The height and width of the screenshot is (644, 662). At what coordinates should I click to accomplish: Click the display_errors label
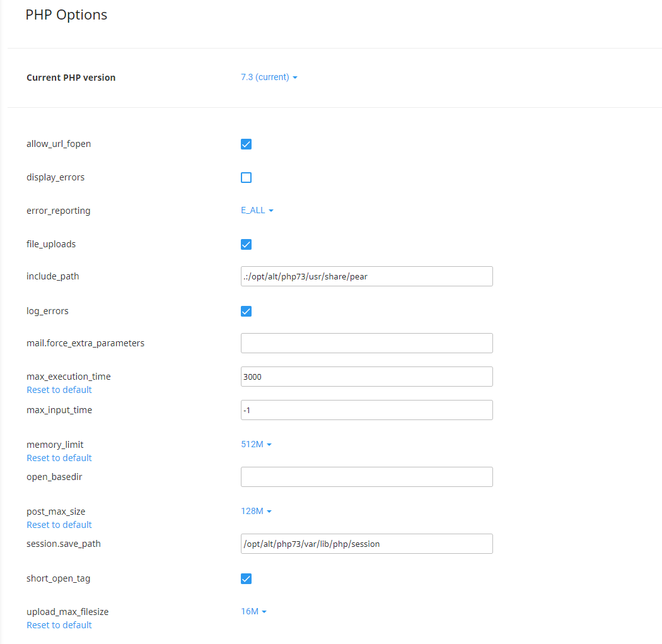pyautogui.click(x=55, y=177)
